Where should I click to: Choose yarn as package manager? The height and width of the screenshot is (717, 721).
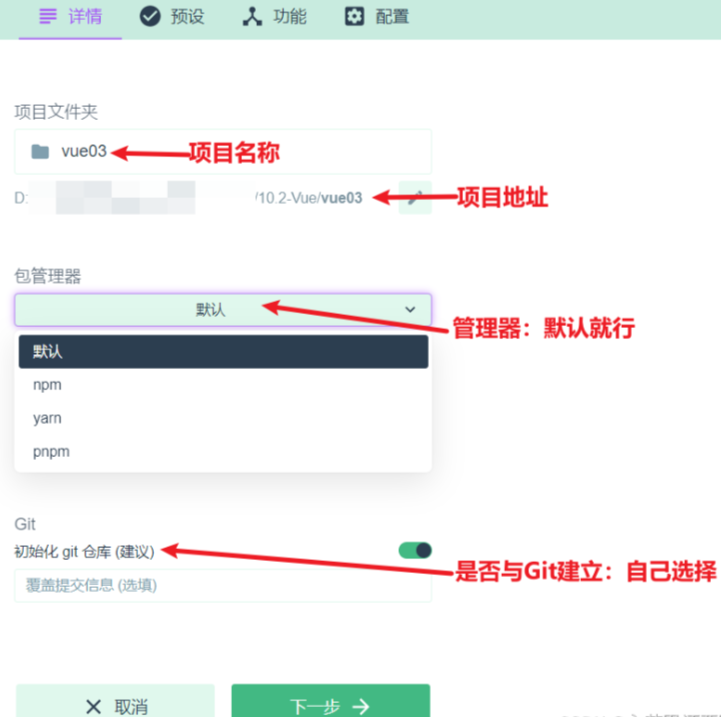tap(223, 419)
